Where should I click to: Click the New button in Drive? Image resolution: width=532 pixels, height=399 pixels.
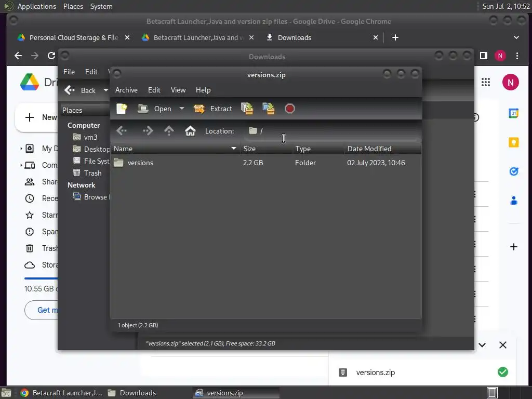click(x=37, y=117)
